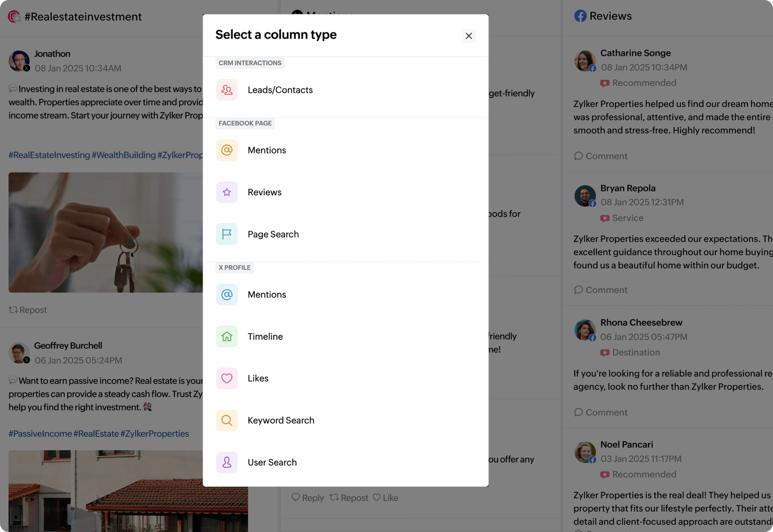View the house keys photo
The width and height of the screenshot is (773, 532).
point(105,232)
